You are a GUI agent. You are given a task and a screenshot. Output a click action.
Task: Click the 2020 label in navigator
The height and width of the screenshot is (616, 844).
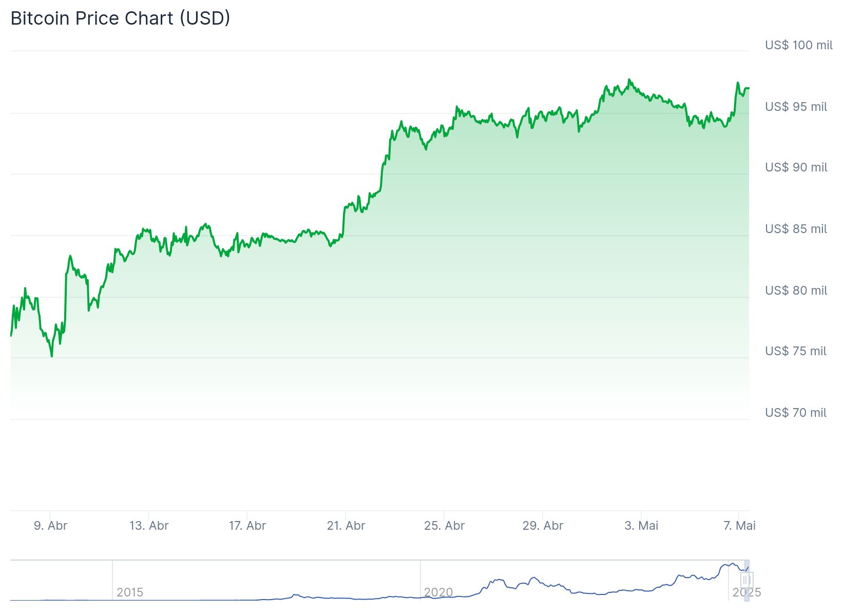pos(438,592)
